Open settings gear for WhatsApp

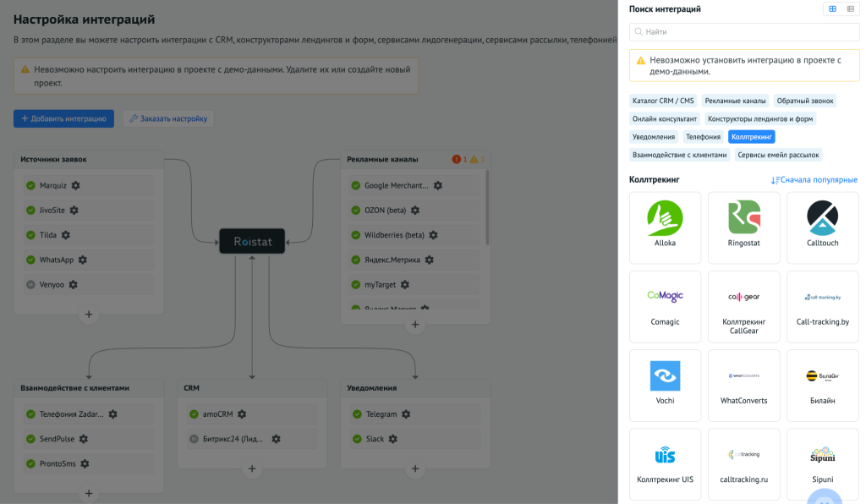coord(82,260)
